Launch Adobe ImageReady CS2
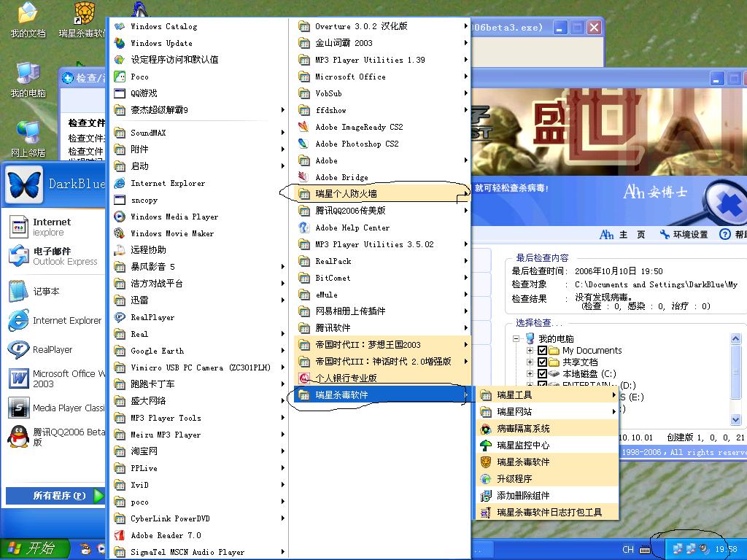 click(x=382, y=127)
